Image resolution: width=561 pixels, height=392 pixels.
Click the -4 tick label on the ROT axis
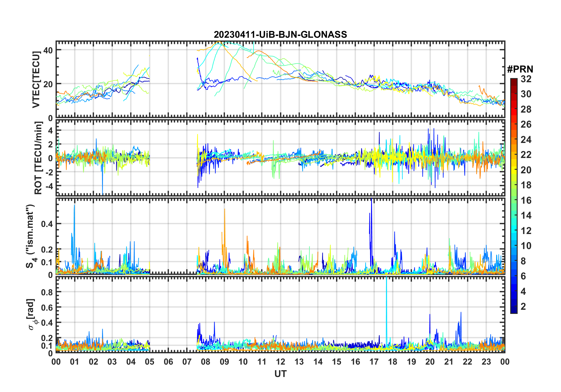click(48, 186)
